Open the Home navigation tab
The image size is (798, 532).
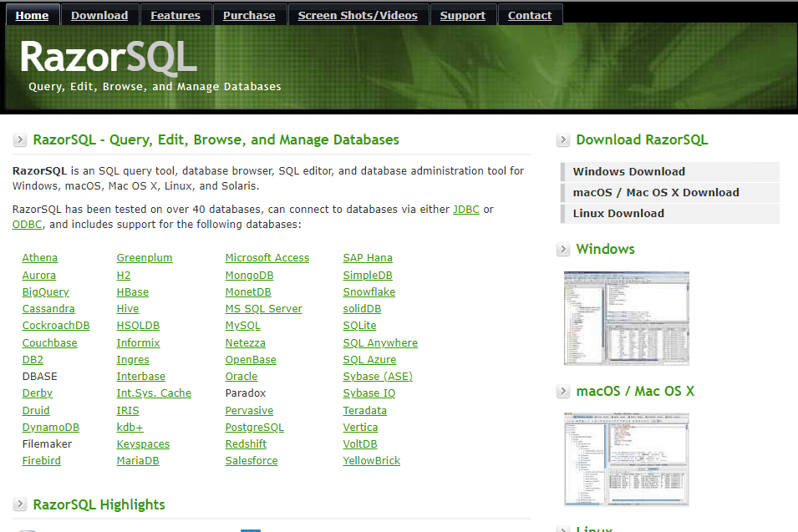click(32, 15)
